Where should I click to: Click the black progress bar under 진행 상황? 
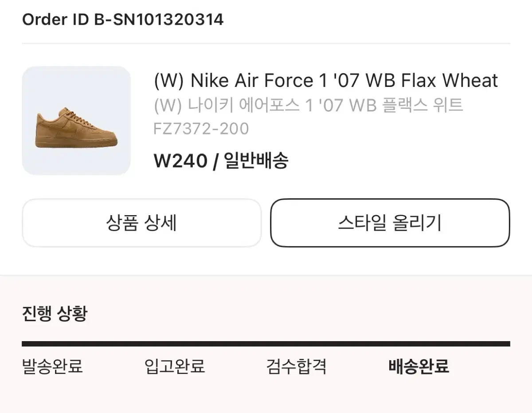pos(266,344)
